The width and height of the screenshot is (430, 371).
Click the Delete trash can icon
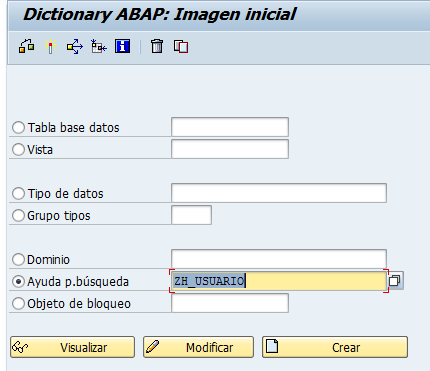pos(157,46)
